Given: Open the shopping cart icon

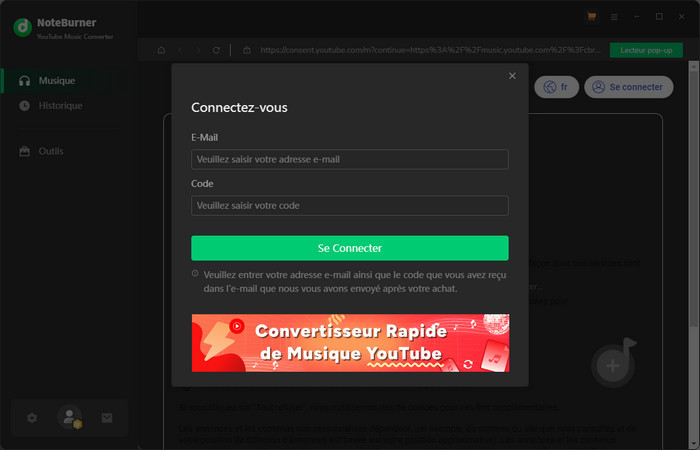Looking at the screenshot, I should click(x=592, y=17).
